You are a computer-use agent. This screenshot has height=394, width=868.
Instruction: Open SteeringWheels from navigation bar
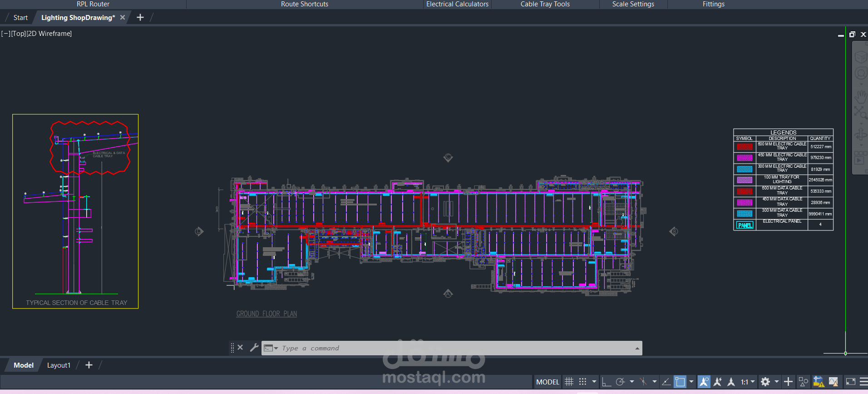pyautogui.click(x=861, y=74)
